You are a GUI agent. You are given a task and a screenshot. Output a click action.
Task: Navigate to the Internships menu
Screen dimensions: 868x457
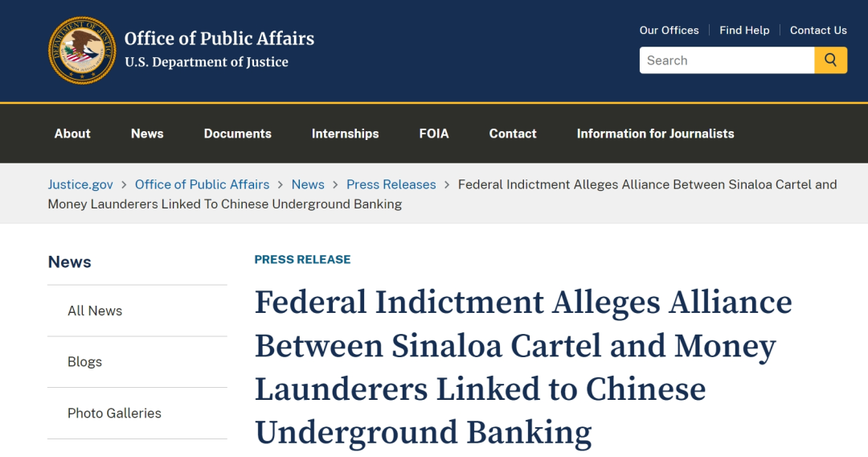coord(345,134)
